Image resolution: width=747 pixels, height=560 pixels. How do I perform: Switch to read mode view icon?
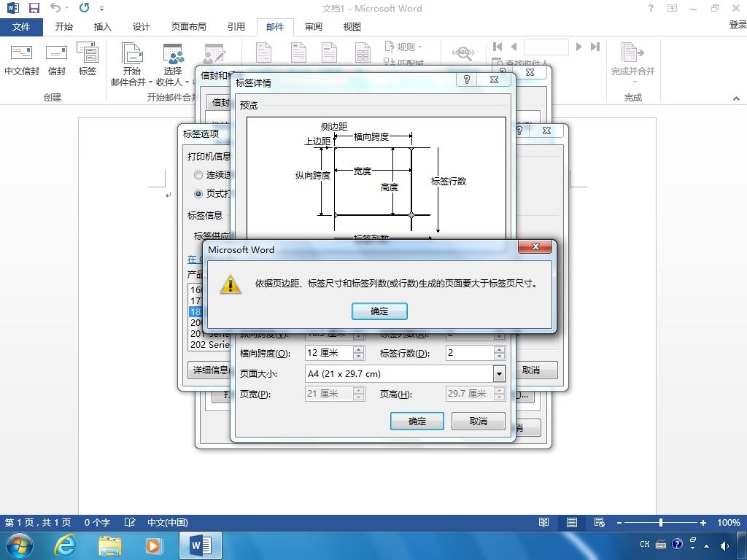[x=543, y=522]
